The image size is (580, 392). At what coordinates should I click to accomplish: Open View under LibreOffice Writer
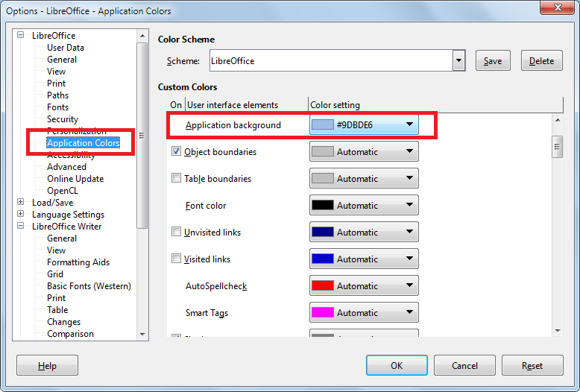56,250
